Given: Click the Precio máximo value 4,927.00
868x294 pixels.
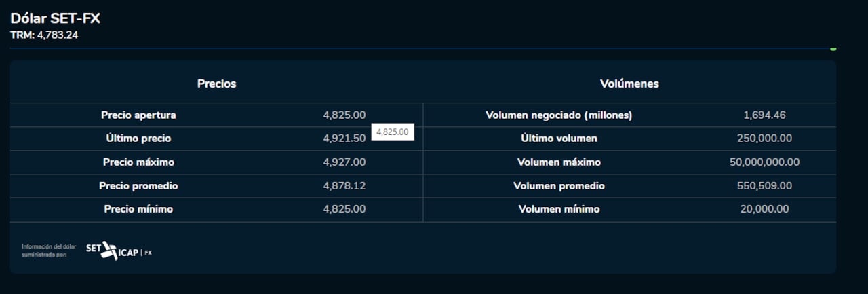Looking at the screenshot, I should pos(344,162).
